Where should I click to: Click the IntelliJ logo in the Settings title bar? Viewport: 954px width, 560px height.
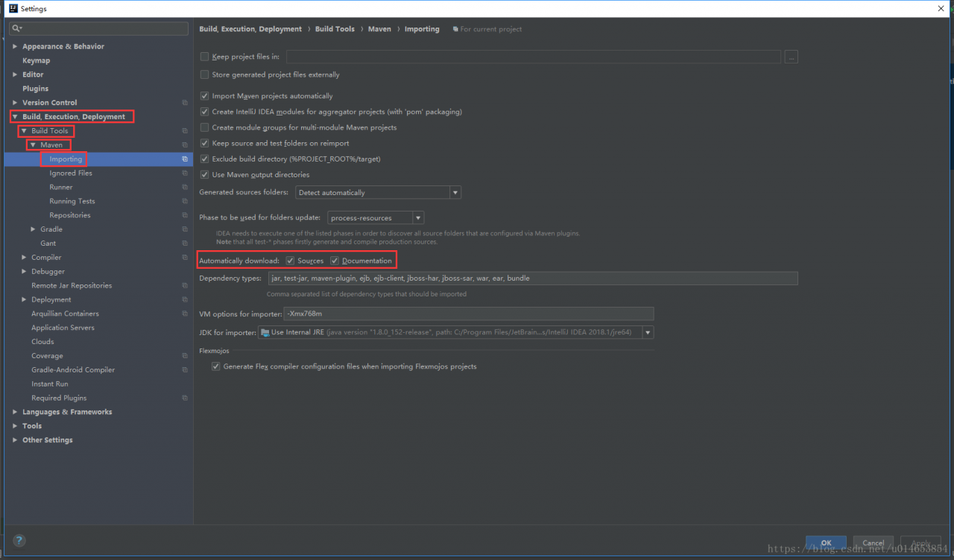pyautogui.click(x=13, y=9)
